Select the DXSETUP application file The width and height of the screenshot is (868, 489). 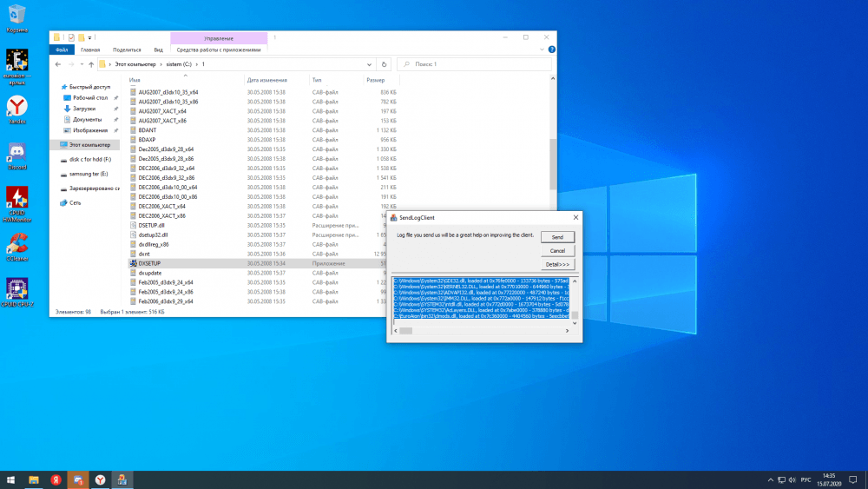150,263
